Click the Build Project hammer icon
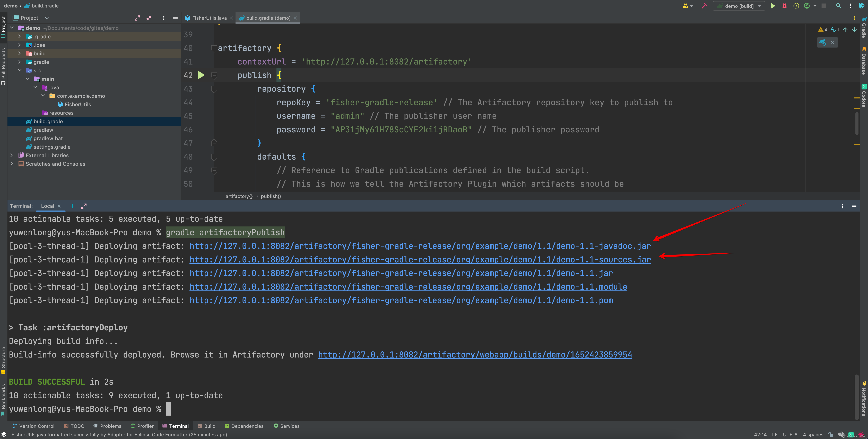 click(704, 6)
